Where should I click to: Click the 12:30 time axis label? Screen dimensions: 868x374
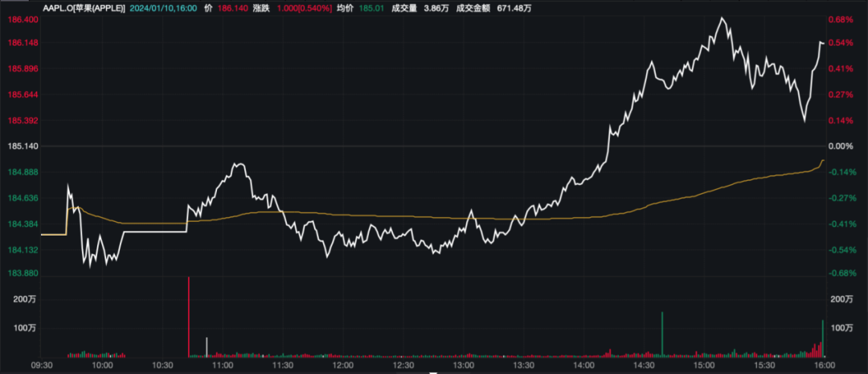click(x=403, y=366)
